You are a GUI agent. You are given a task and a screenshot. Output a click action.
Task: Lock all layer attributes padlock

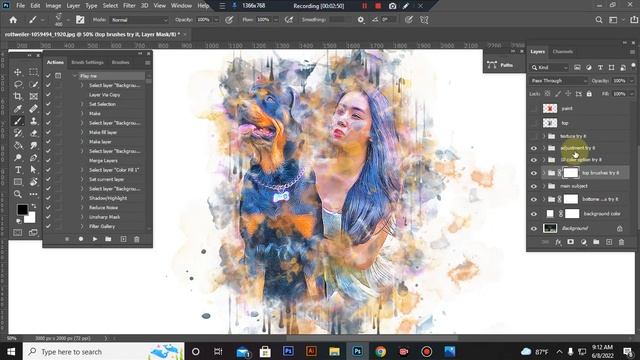(x=589, y=94)
